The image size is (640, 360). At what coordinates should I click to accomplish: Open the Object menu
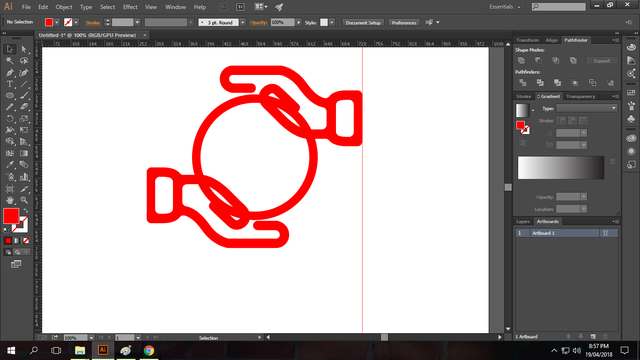click(64, 7)
